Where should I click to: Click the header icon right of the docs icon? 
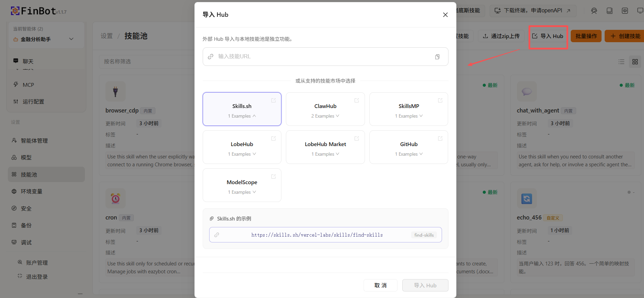[x=625, y=11]
